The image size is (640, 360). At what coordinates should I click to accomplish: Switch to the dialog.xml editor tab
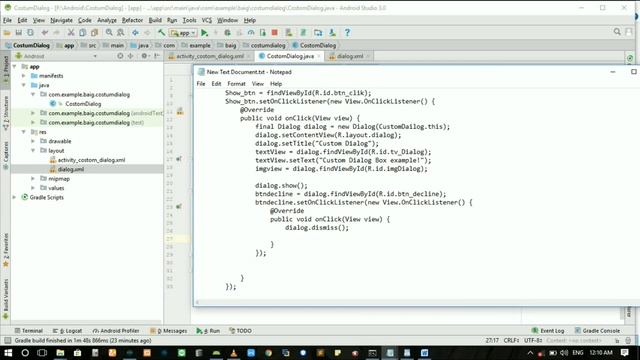[350, 56]
